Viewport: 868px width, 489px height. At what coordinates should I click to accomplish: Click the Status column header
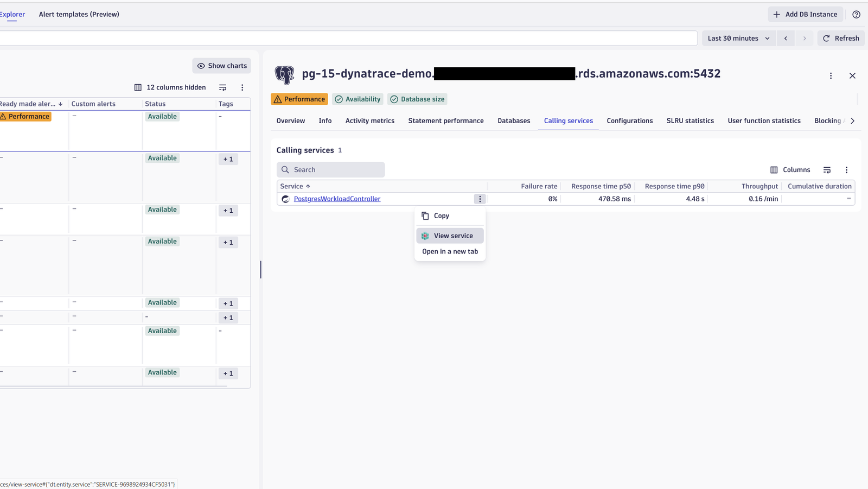point(155,104)
